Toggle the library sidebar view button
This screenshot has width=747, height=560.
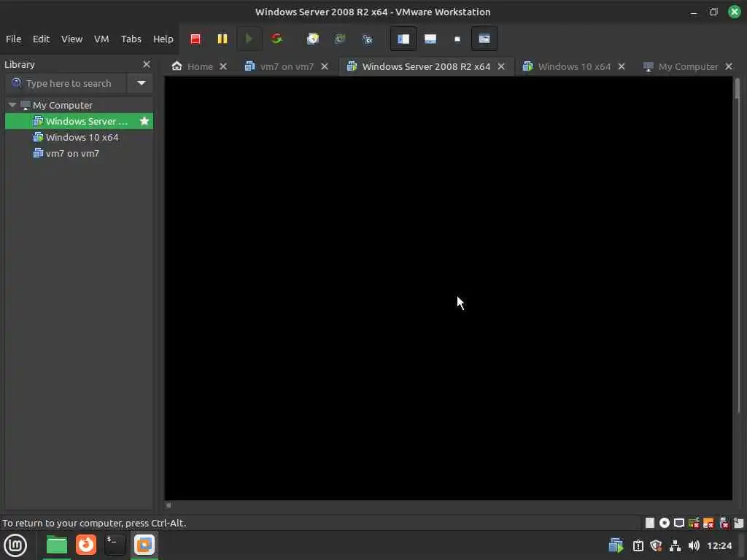(x=403, y=39)
